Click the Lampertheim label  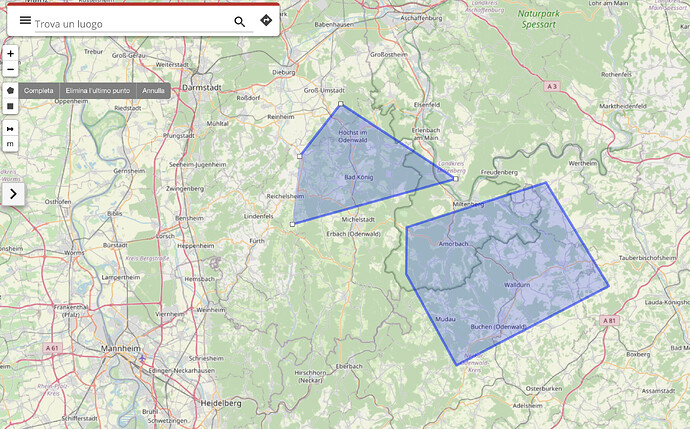[121, 278]
